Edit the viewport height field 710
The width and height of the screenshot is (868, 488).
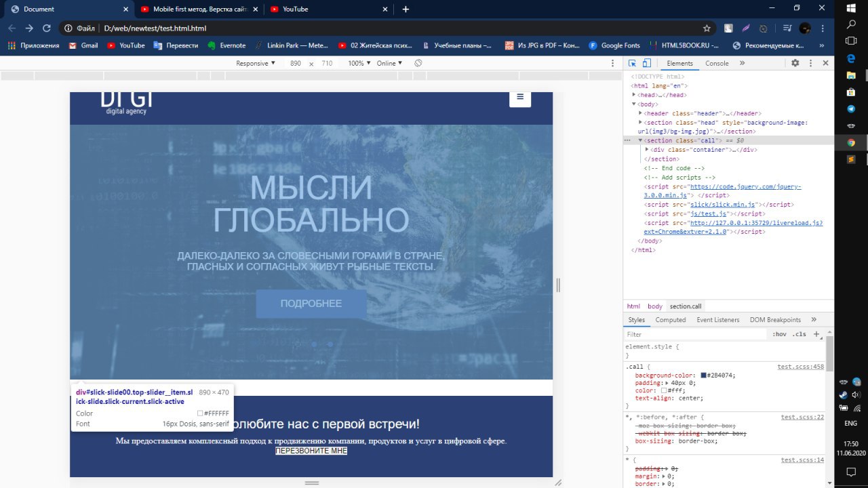pyautogui.click(x=327, y=63)
